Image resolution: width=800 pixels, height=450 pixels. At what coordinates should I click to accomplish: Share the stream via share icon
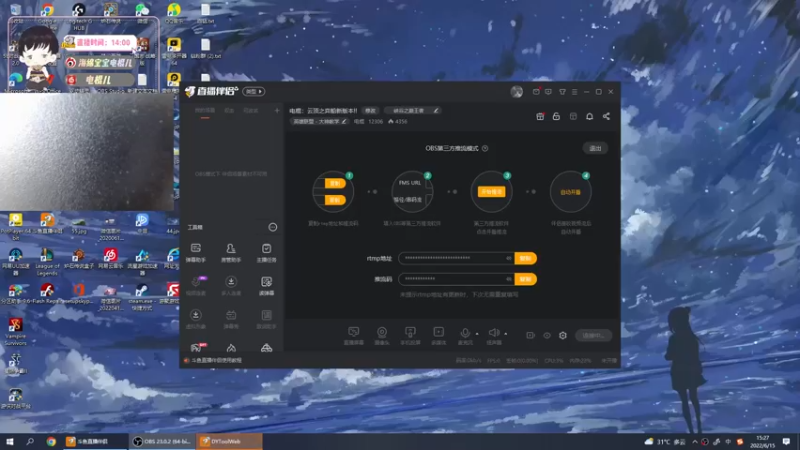pos(606,116)
